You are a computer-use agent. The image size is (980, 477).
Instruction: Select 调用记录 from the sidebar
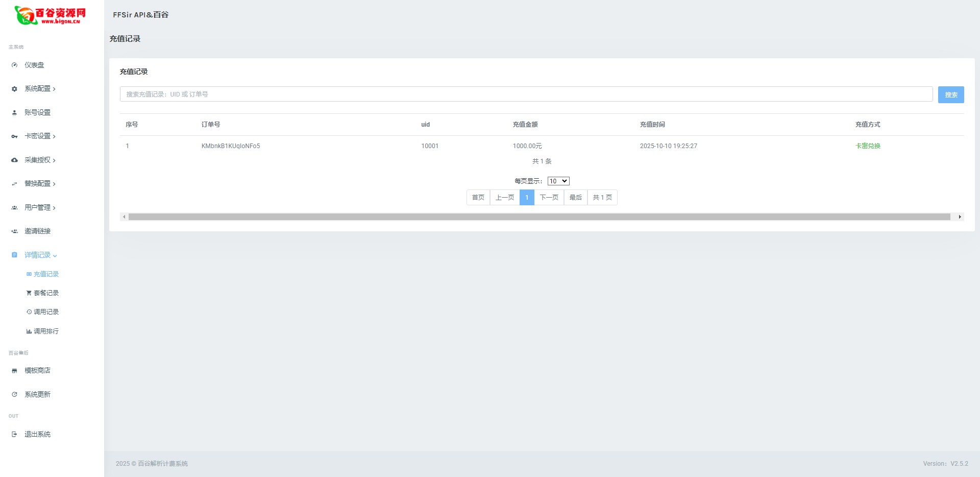point(46,312)
